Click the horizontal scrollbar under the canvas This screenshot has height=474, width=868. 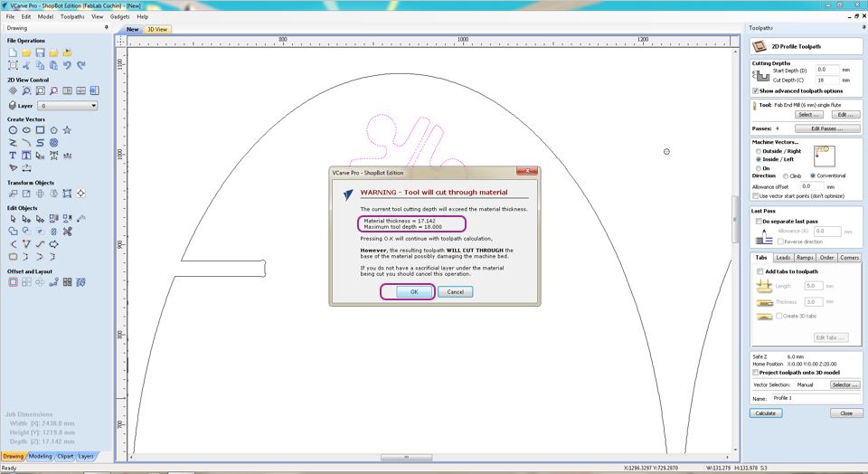coord(406,458)
